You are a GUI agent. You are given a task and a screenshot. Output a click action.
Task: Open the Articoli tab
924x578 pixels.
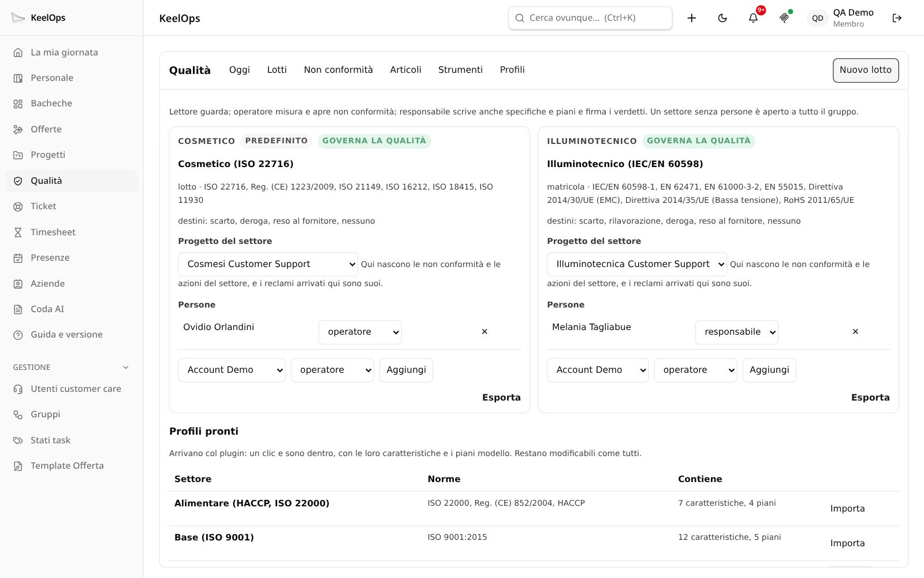405,70
